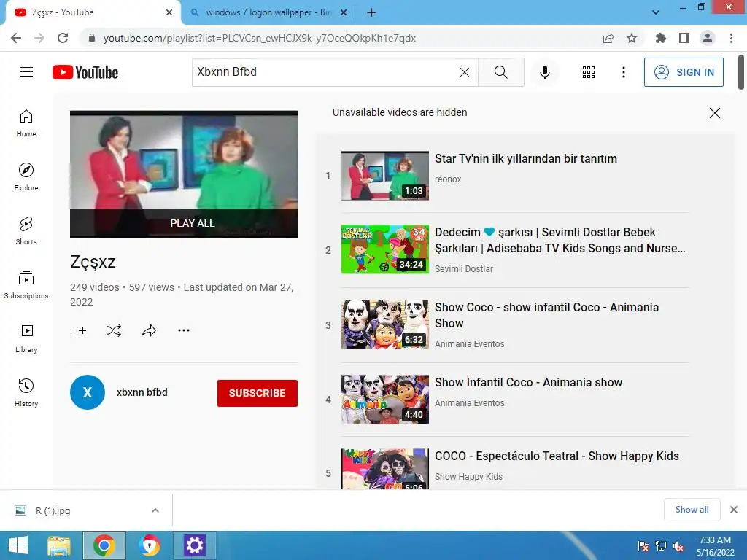Switch to windows 7 logon wallpaper tab

click(x=268, y=12)
